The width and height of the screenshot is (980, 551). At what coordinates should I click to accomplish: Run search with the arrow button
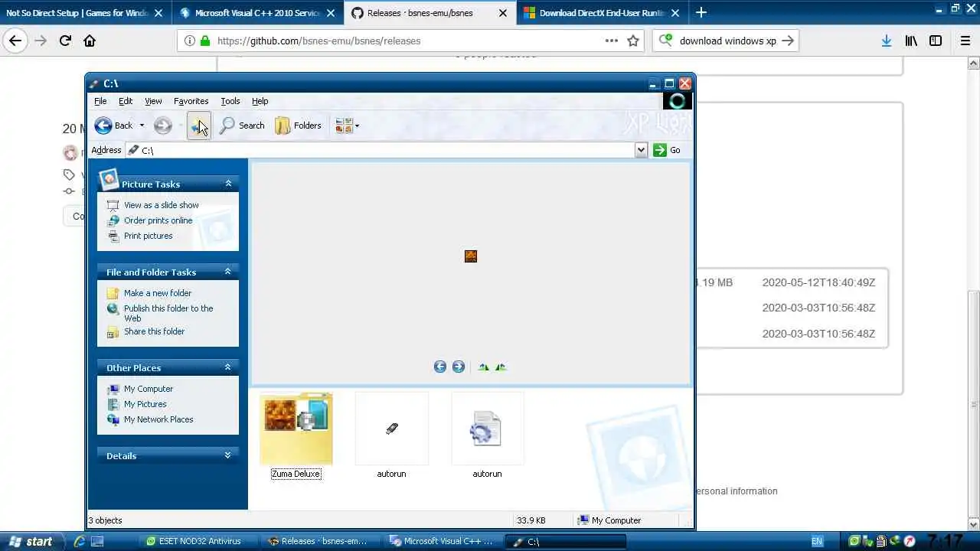pos(788,41)
